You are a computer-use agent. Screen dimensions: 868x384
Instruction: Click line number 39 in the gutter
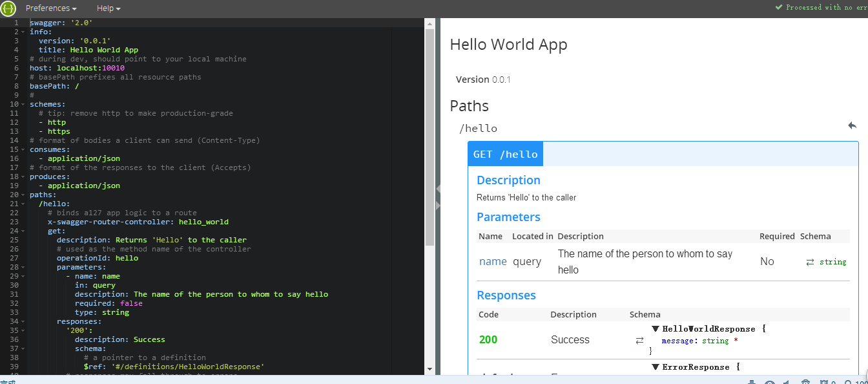pyautogui.click(x=14, y=367)
